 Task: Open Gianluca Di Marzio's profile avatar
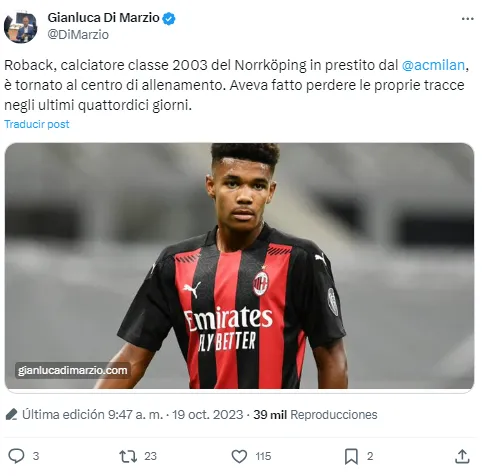(x=21, y=27)
